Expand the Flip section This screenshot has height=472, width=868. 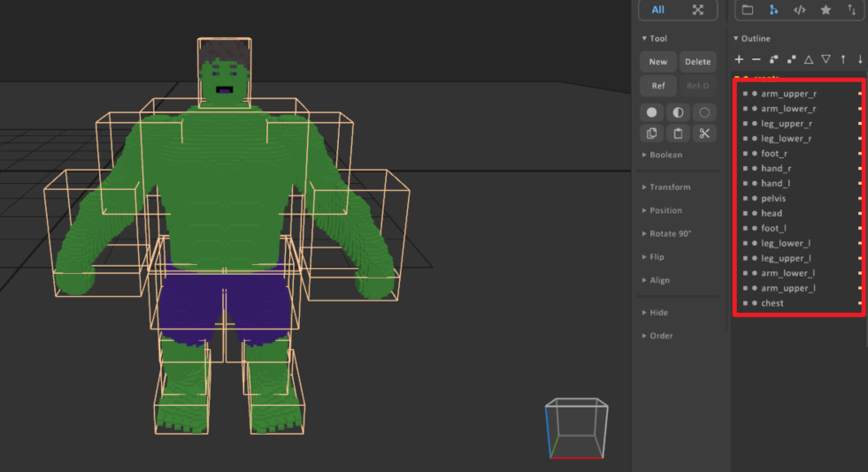coord(653,257)
